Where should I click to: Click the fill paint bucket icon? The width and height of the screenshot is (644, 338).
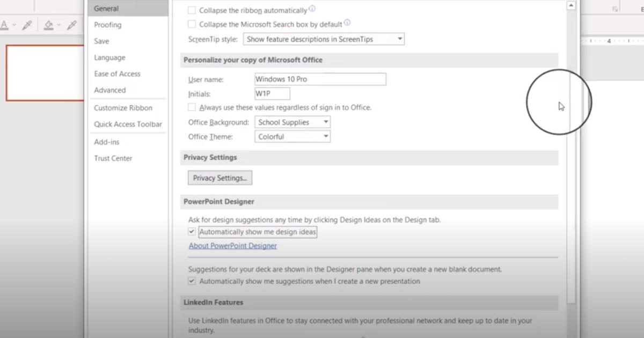(x=48, y=25)
